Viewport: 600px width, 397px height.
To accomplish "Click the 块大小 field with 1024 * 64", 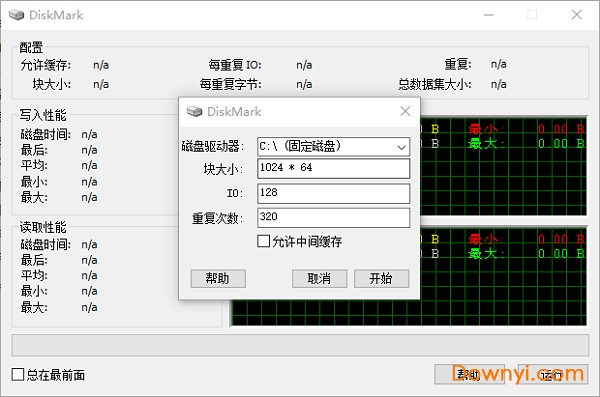I will pos(333,168).
